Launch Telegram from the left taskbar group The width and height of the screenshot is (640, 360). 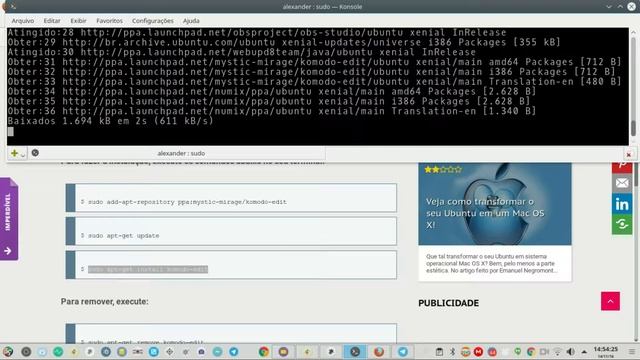tap(233, 351)
